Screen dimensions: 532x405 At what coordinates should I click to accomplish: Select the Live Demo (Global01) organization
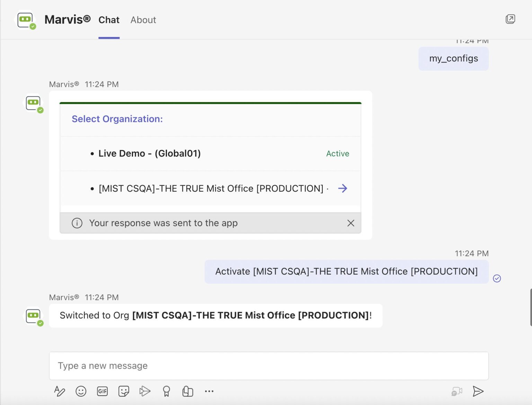coord(149,153)
